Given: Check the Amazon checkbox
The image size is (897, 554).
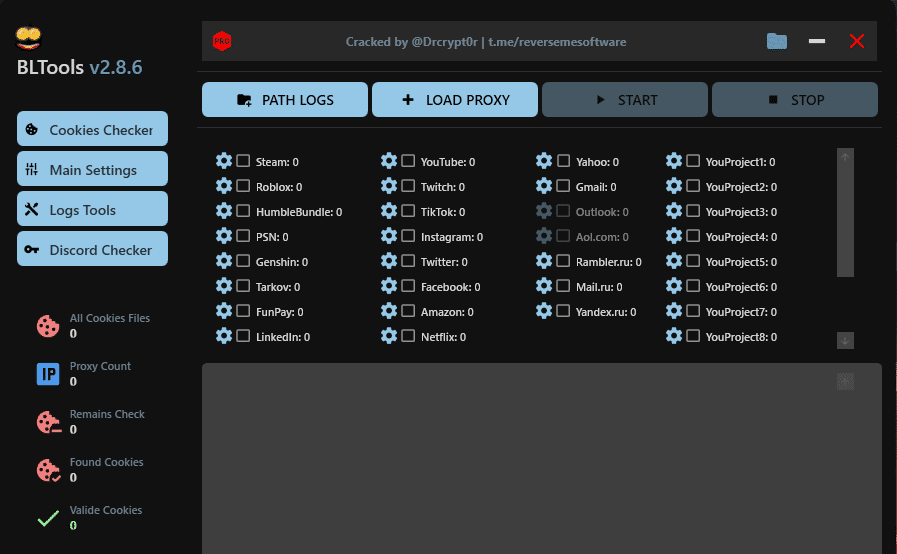Looking at the screenshot, I should point(408,311).
